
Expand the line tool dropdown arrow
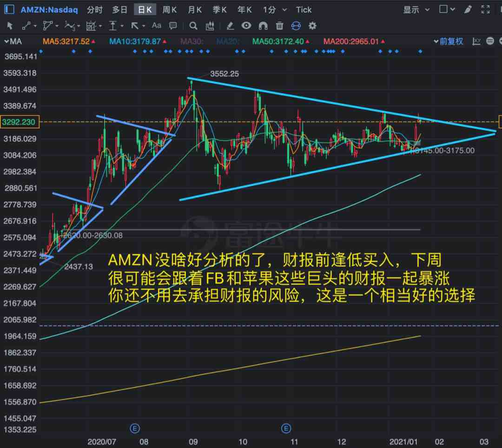coord(35,26)
